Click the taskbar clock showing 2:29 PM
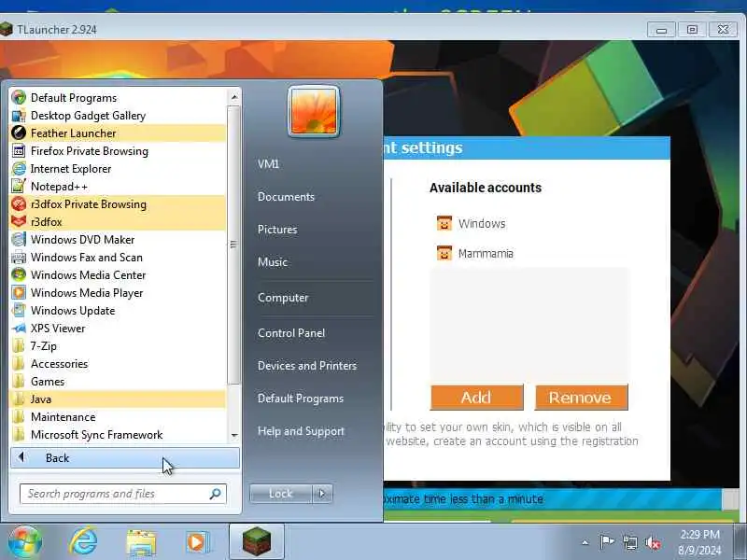The height and width of the screenshot is (560, 747). point(699,542)
